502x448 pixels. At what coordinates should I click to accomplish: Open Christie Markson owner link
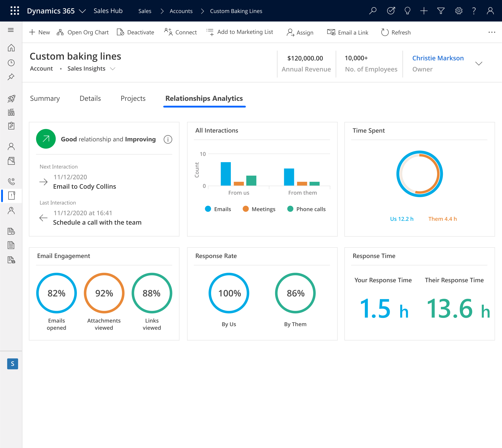point(438,58)
